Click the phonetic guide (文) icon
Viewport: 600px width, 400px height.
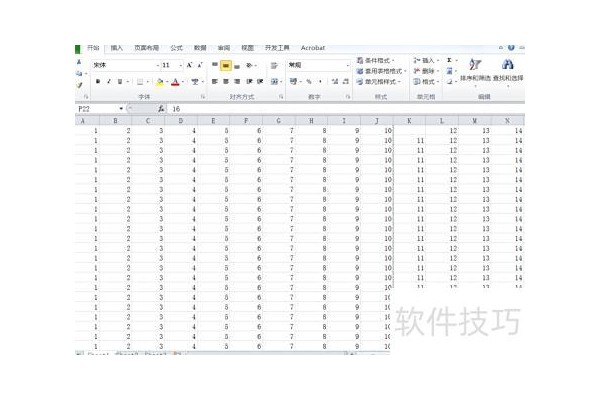[x=194, y=82]
